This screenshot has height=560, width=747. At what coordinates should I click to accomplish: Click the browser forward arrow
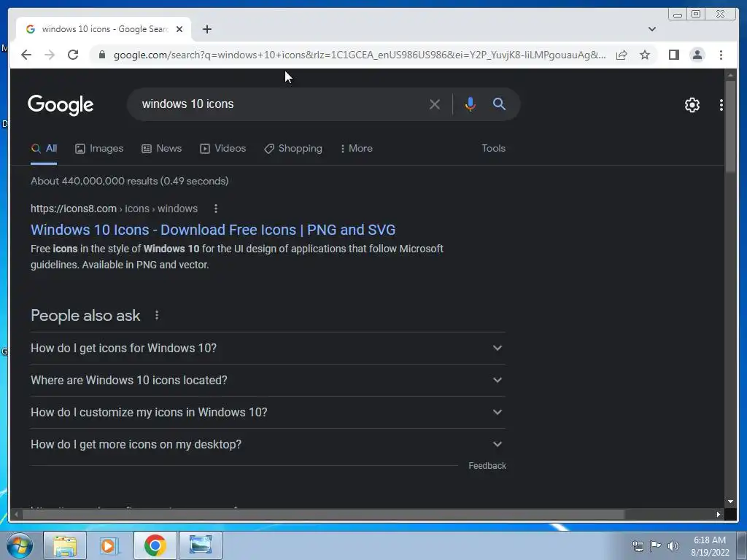point(50,55)
